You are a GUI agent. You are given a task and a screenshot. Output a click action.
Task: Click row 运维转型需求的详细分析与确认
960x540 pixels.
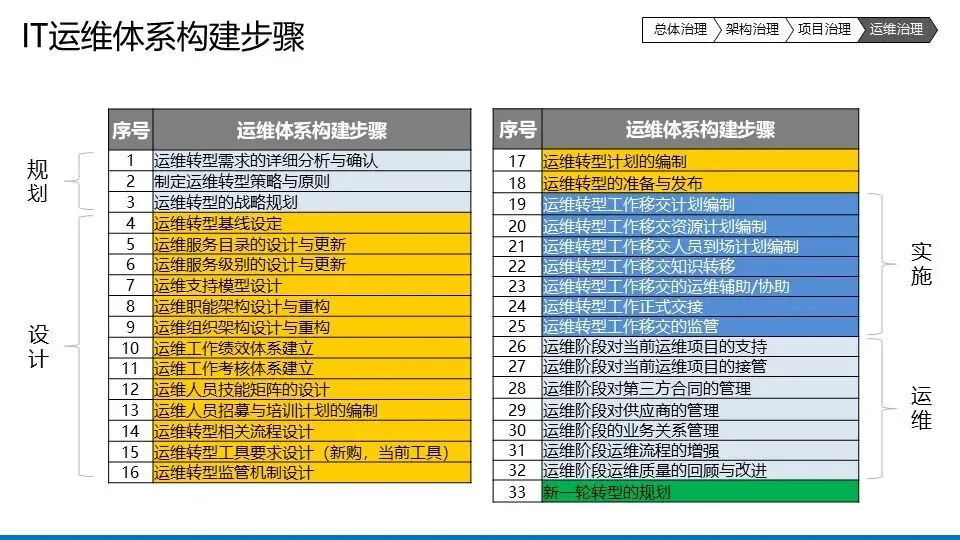[x=290, y=160]
